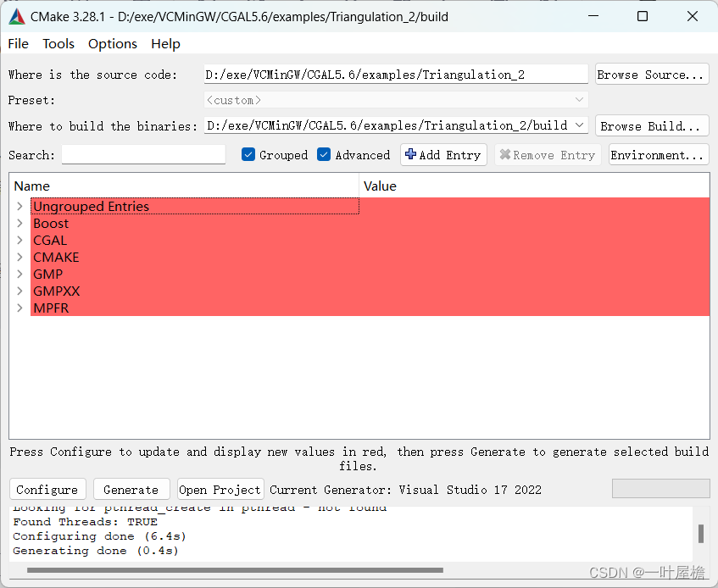This screenshot has height=588, width=718.
Task: Expand the Boost group arrow
Action: (19, 224)
